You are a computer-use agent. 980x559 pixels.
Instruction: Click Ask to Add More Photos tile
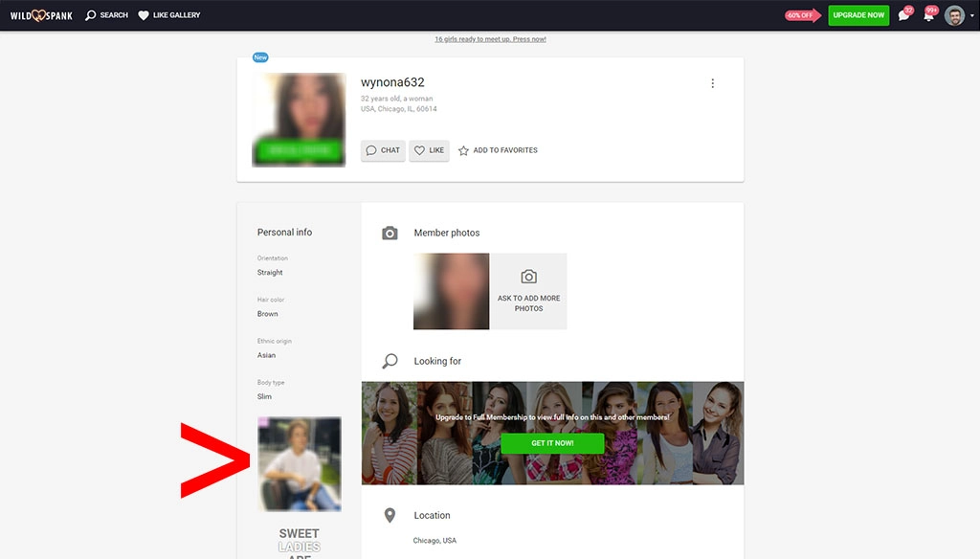coord(528,291)
